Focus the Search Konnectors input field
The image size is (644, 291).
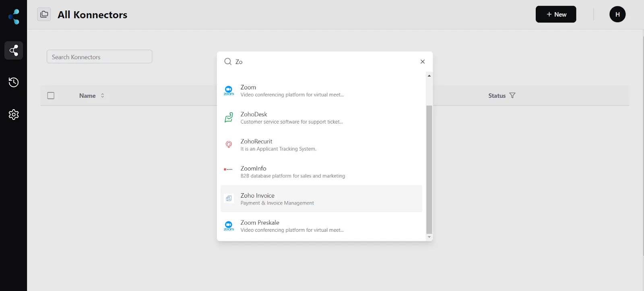(99, 57)
